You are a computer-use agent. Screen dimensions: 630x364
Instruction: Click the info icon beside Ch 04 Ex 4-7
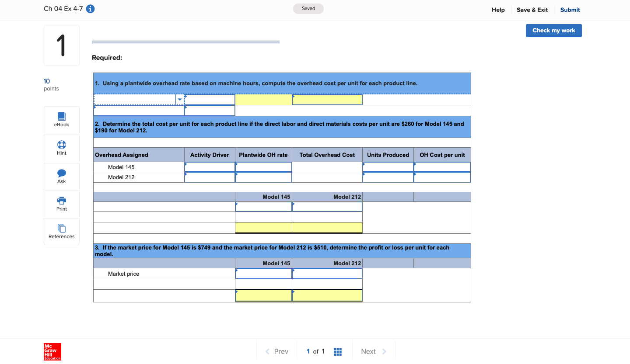(90, 8)
